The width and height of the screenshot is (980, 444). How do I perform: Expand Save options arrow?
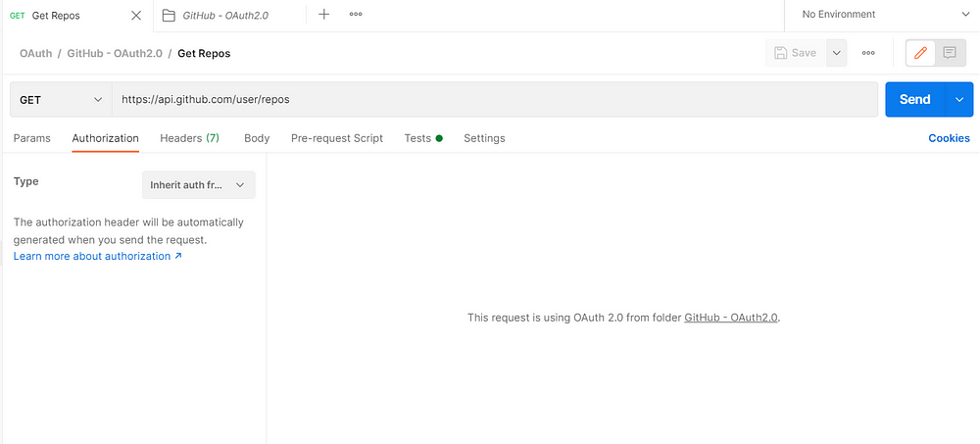(x=836, y=53)
